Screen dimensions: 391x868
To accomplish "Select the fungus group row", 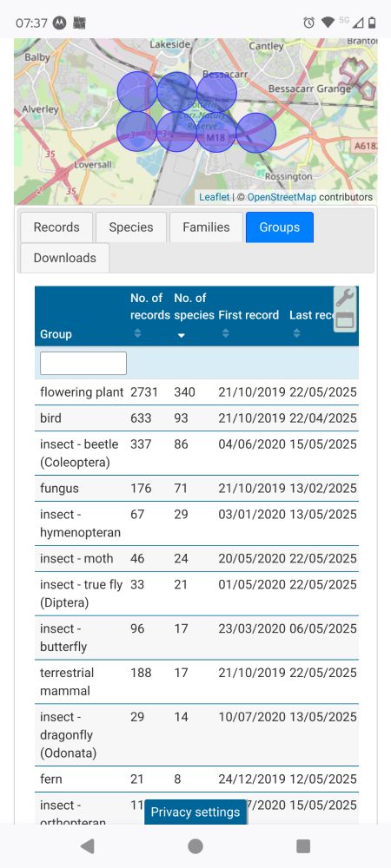I will pyautogui.click(x=196, y=488).
